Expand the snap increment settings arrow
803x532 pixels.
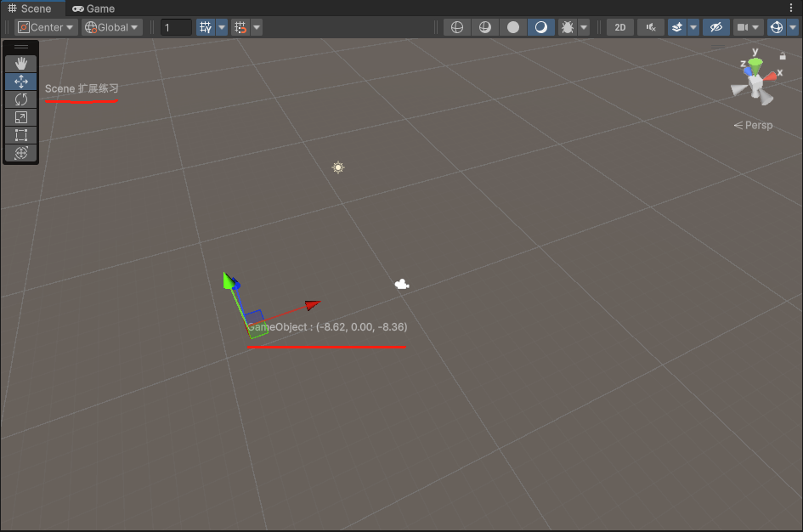tap(257, 27)
